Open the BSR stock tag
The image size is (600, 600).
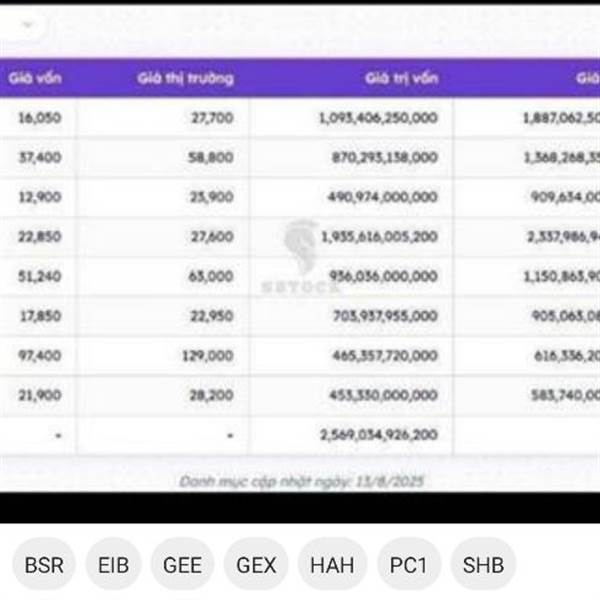[44, 565]
